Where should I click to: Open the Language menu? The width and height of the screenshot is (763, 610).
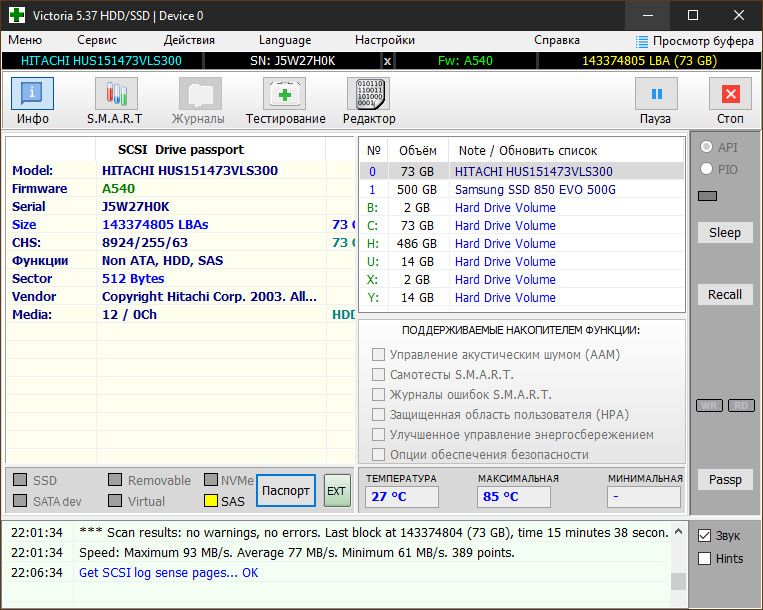(x=285, y=40)
